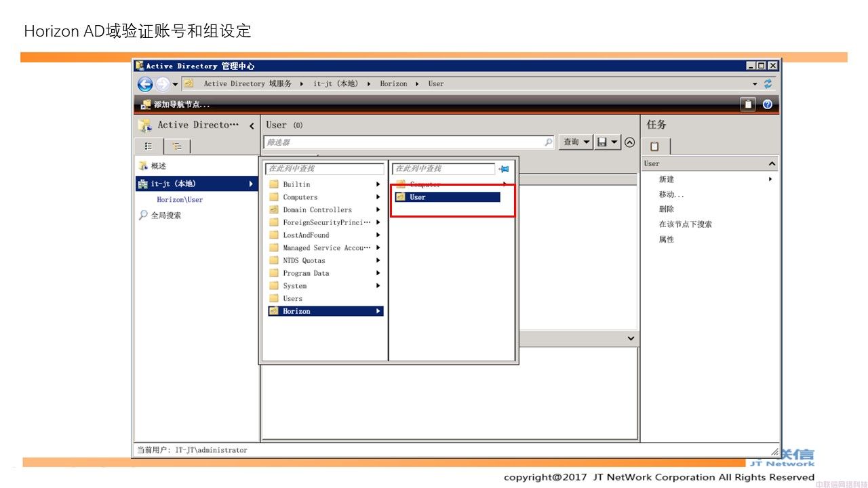Viewport: 868px width, 488px height.
Task: Click the Active Directory icon in navigation header
Action: tap(144, 125)
